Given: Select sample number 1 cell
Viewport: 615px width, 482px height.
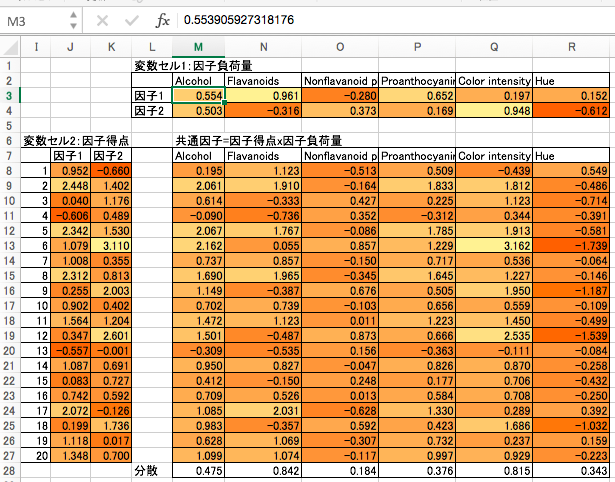Looking at the screenshot, I should click(35, 171).
